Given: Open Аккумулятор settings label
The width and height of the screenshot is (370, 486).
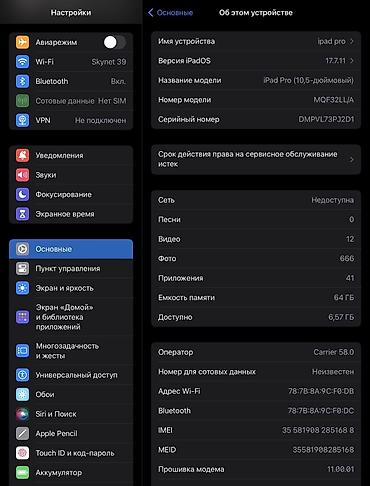Looking at the screenshot, I should (x=59, y=473).
